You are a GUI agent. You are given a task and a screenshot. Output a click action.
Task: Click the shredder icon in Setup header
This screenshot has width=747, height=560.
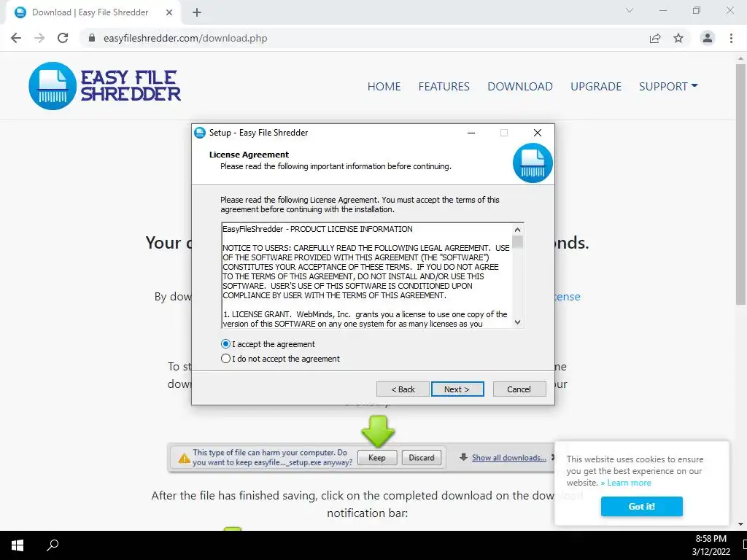(533, 163)
